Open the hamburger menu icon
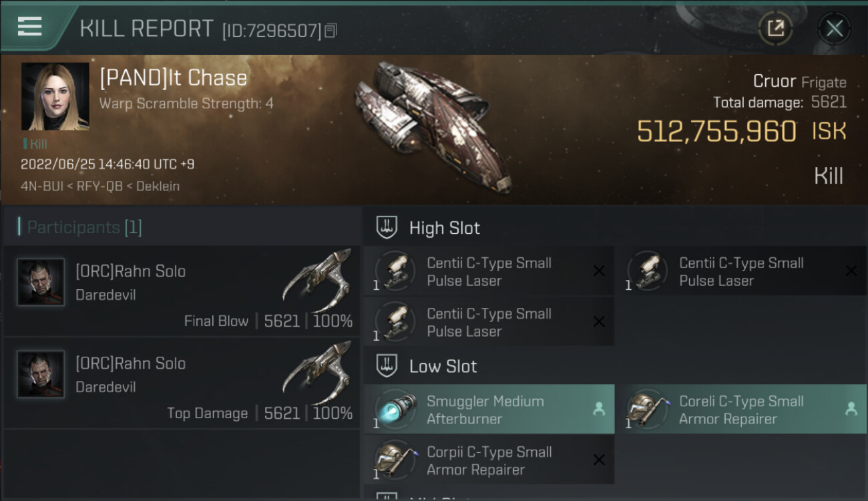This screenshot has width=868, height=501. (x=30, y=27)
